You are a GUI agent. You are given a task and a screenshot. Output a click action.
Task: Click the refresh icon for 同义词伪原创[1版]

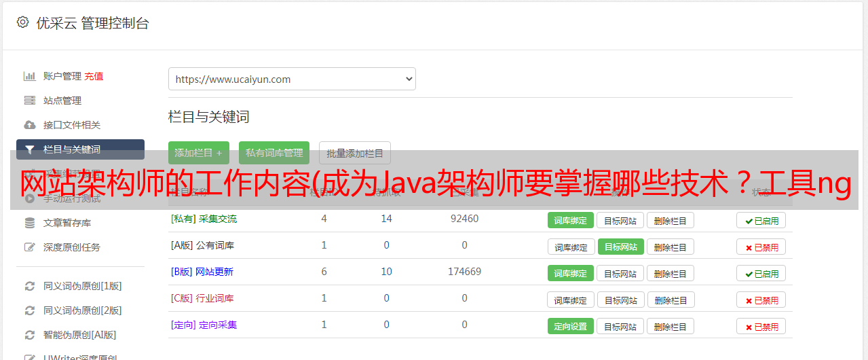(x=29, y=286)
